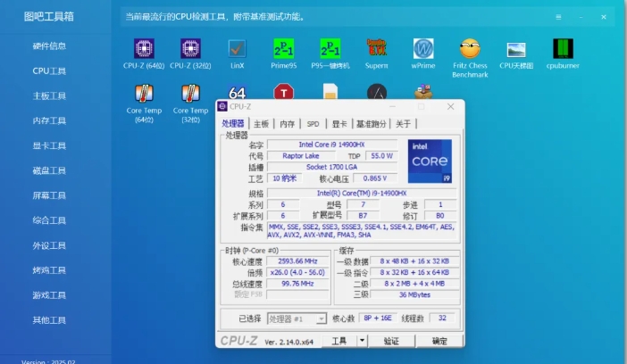Select 外设工具 in the sidebar

pyautogui.click(x=49, y=245)
